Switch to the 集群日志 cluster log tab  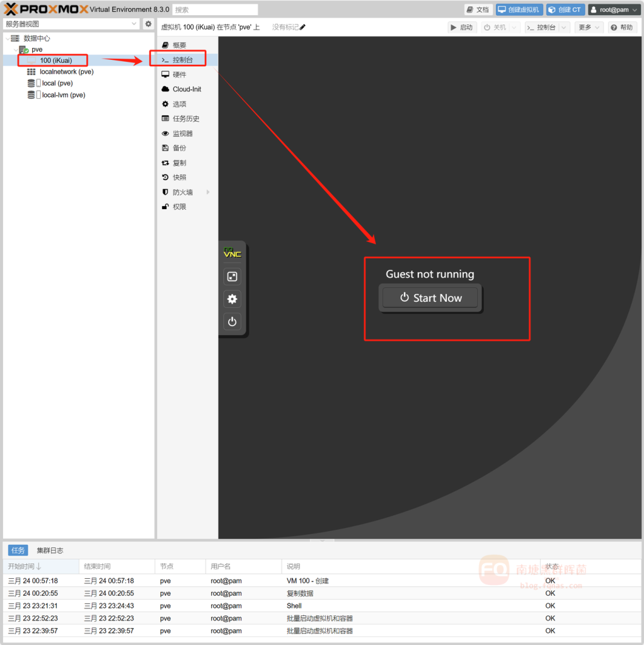50,551
